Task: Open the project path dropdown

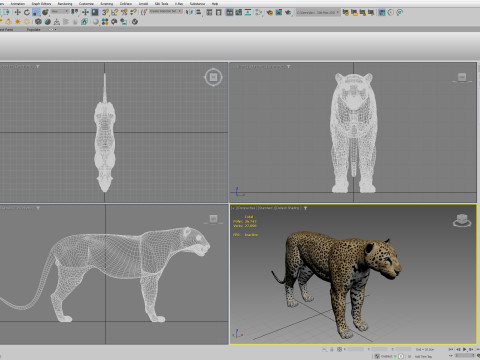Action: (318, 12)
